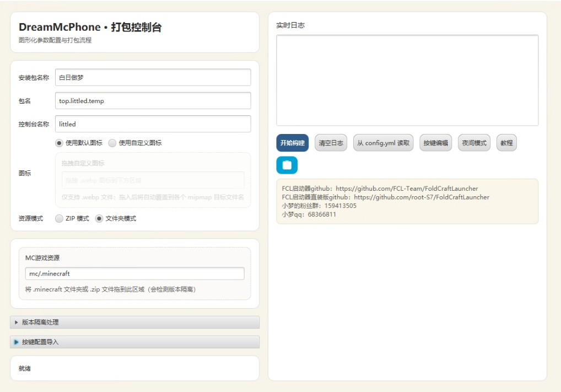
Task: Choose 文件夹模式 resource mode
Action: [x=99, y=218]
